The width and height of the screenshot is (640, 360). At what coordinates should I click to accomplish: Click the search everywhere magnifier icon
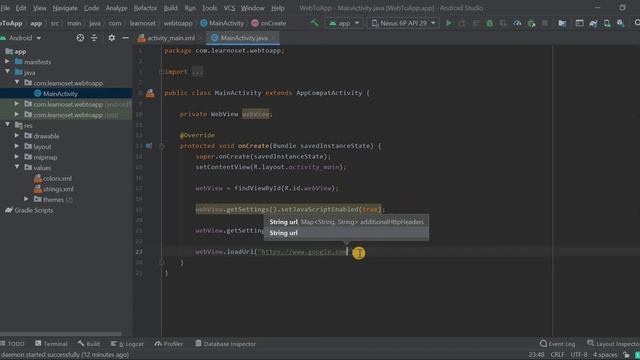tap(637, 23)
